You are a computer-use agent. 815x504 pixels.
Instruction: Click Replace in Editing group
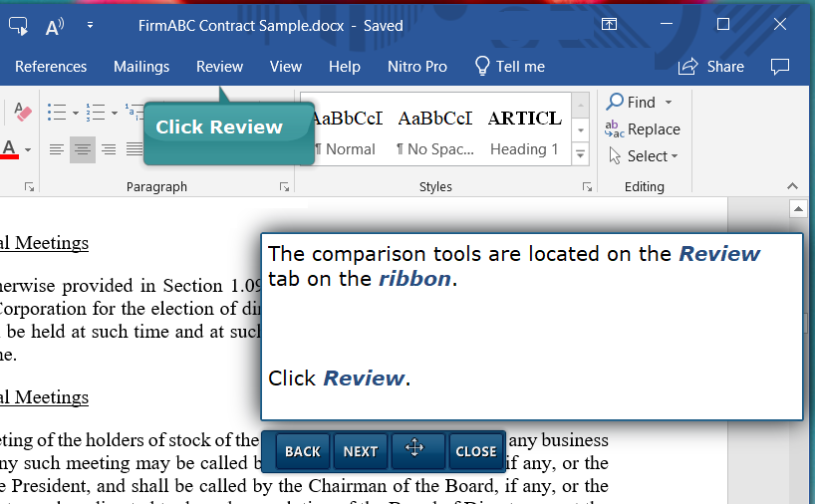click(x=643, y=129)
